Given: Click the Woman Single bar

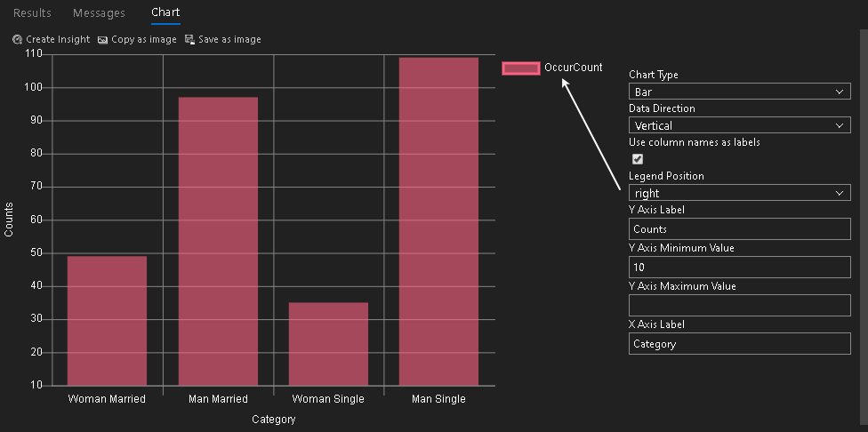Looking at the screenshot, I should pos(328,343).
